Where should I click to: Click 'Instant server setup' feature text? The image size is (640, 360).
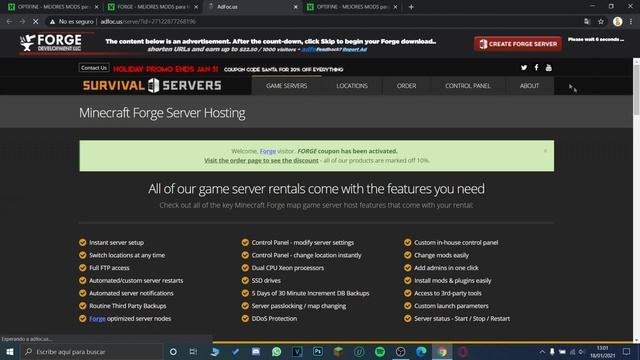point(116,242)
